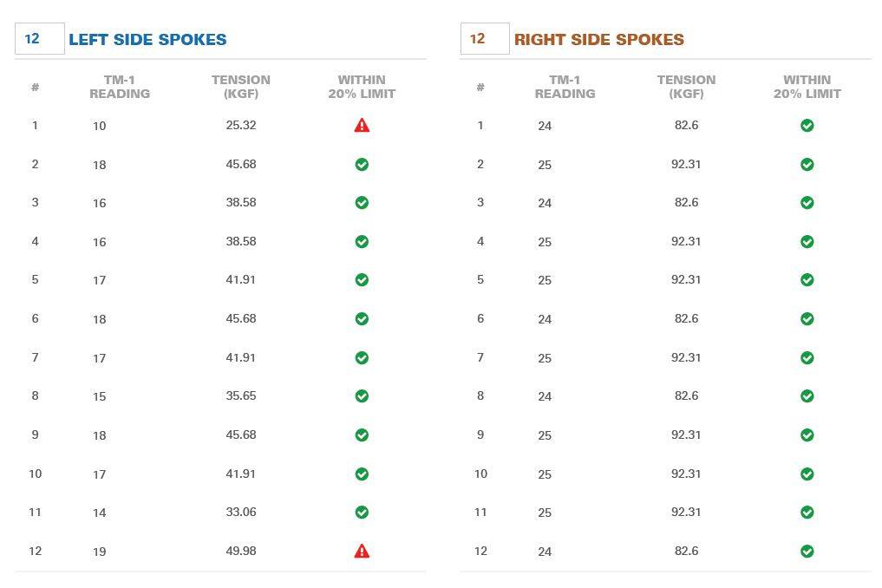The height and width of the screenshot is (588, 882).
Task: Click green check icon for left spoke 11
Action: click(362, 512)
